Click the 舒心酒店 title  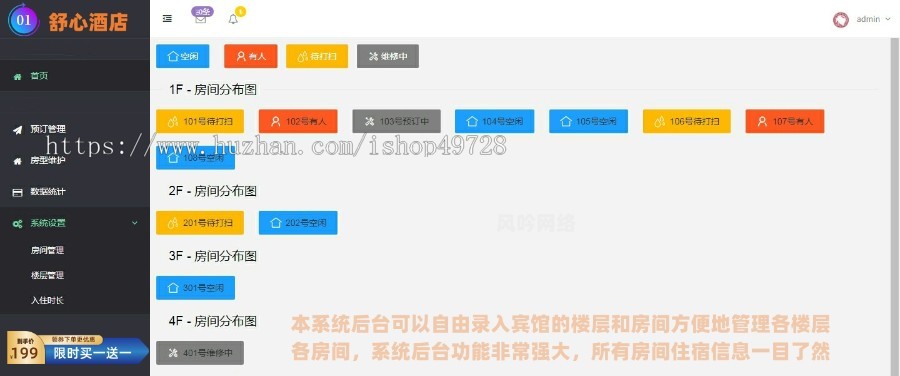(x=88, y=22)
